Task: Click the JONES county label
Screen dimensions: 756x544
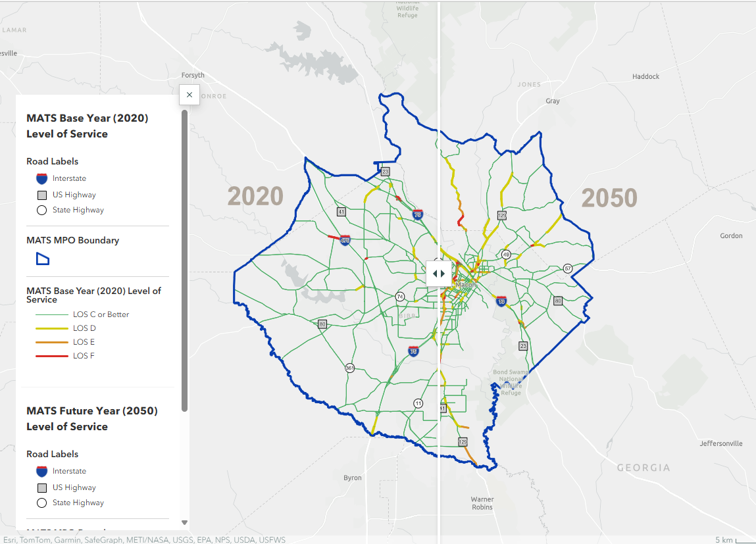Action: (x=530, y=84)
